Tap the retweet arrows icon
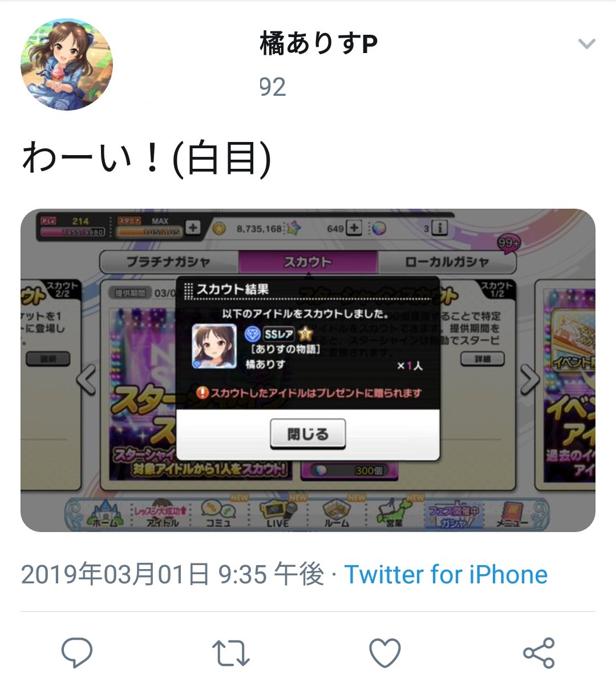Screen dimensions: 616x678 pos(231,653)
